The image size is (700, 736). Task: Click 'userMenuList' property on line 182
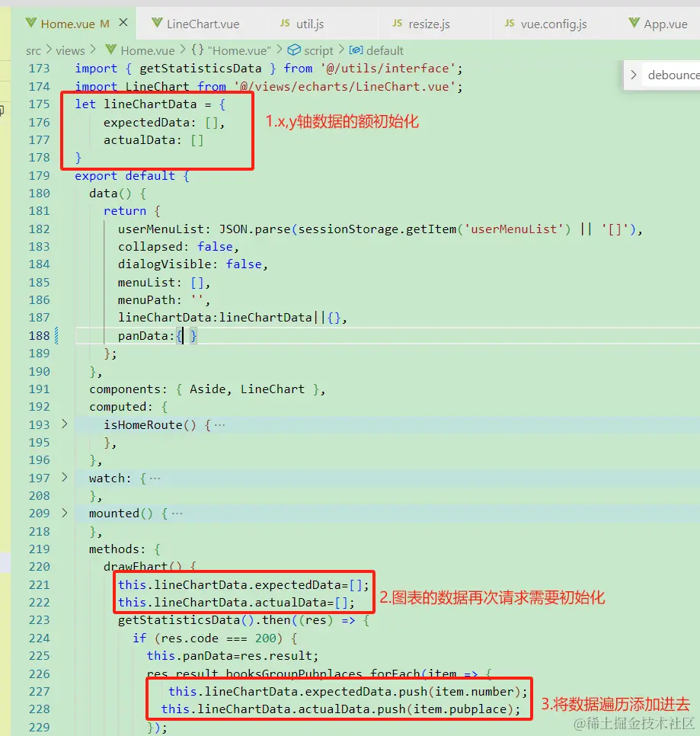(x=161, y=229)
